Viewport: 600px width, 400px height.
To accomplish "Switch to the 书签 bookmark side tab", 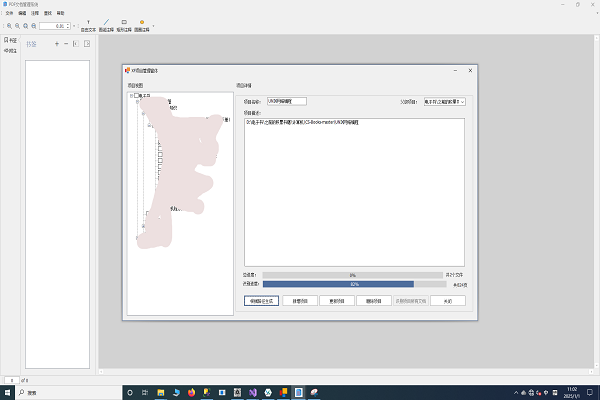I will click(10, 40).
